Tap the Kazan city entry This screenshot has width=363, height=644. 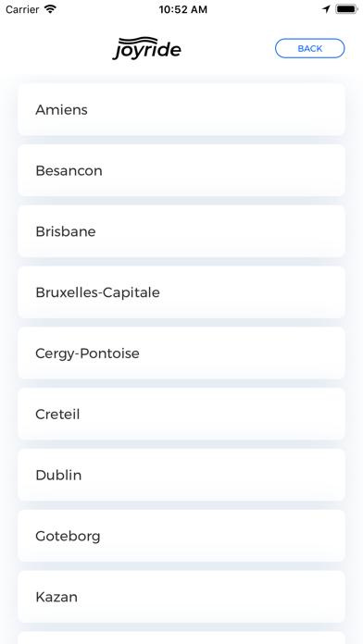[x=181, y=597]
